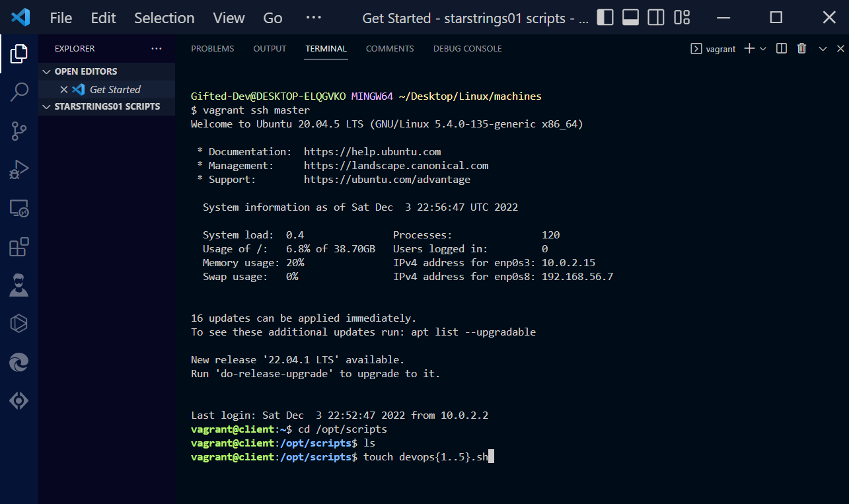The image size is (849, 504).
Task: Click the VS Code logo in title bar
Action: (20, 17)
